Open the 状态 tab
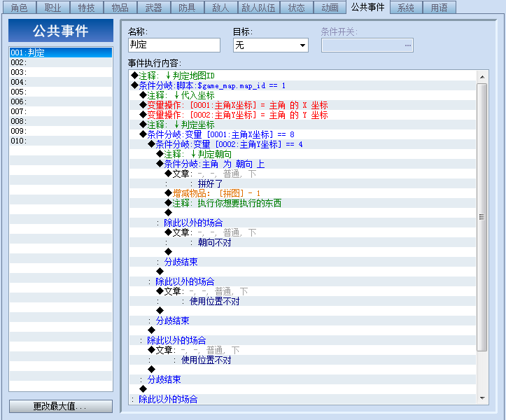The image size is (506, 420). [296, 8]
